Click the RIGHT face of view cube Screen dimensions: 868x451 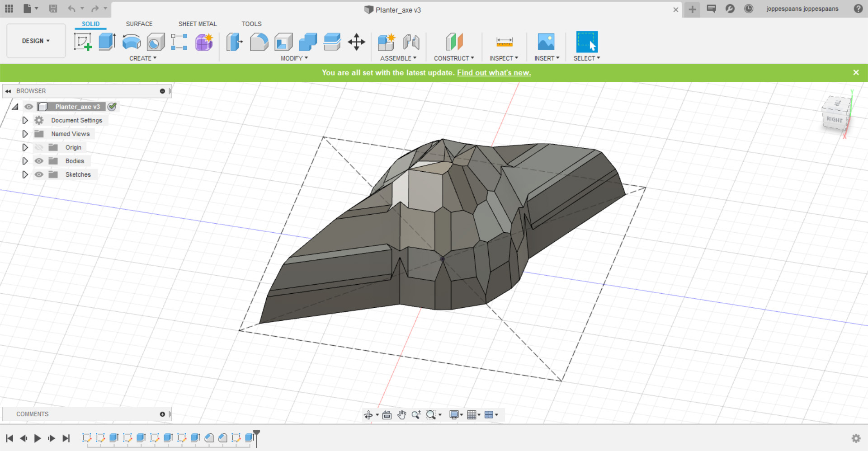(x=834, y=120)
